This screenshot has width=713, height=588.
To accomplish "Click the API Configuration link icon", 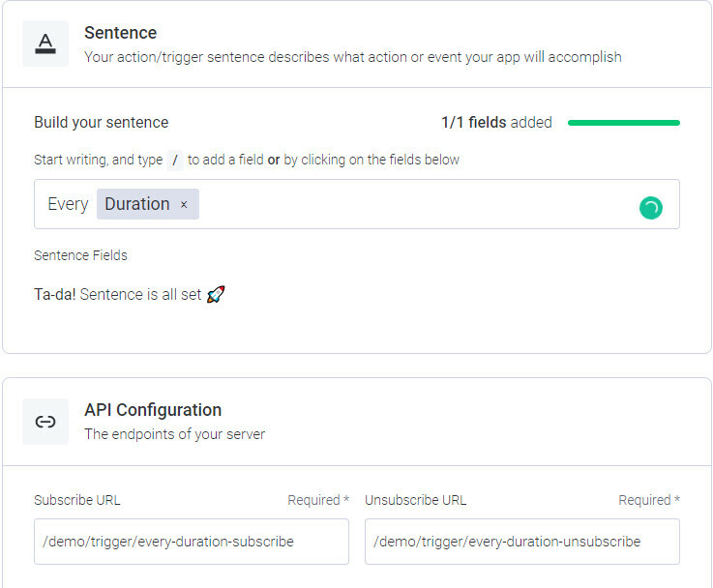I will [45, 422].
